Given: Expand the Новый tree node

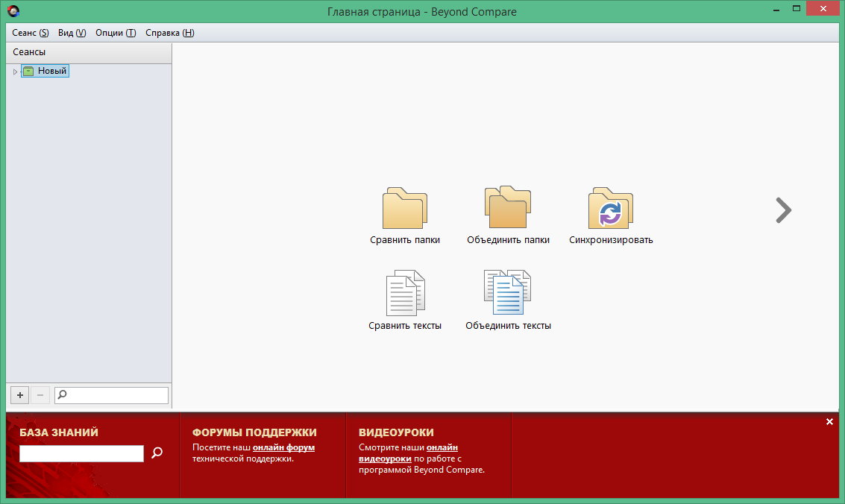Looking at the screenshot, I should (15, 72).
